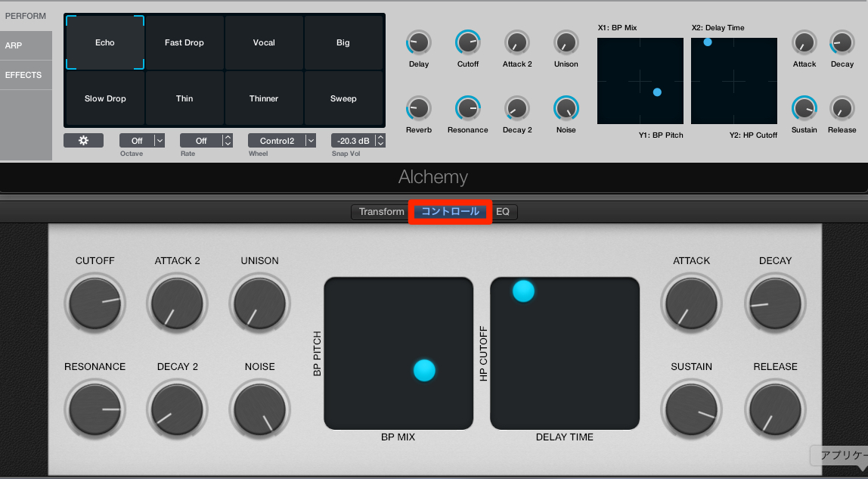The image size is (868, 479).
Task: Open the Wheel Control2 dropdown
Action: click(x=282, y=141)
